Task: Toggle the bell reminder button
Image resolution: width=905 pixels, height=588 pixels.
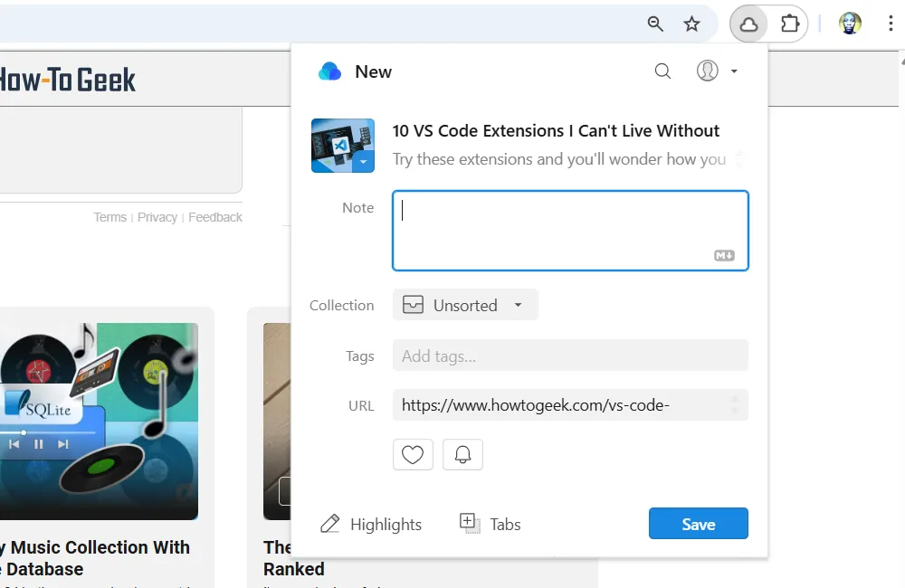Action: (462, 455)
